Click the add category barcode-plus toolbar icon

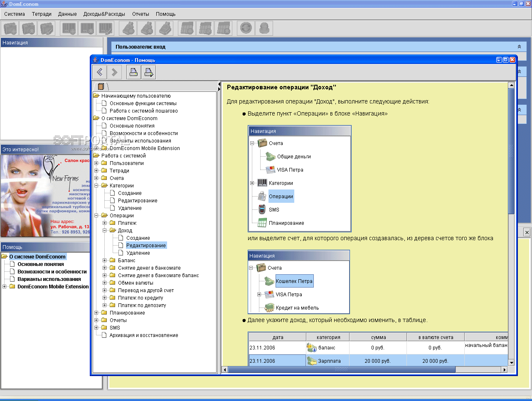pyautogui.click(x=69, y=28)
